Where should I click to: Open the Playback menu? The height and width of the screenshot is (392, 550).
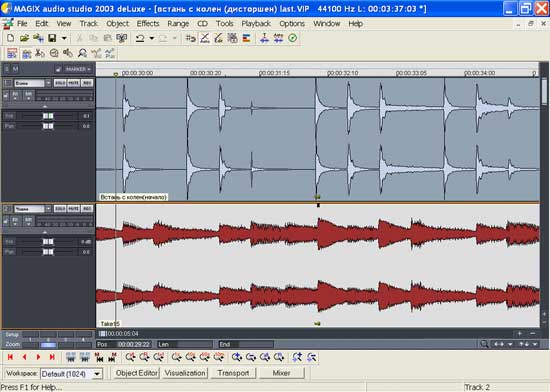pos(256,23)
